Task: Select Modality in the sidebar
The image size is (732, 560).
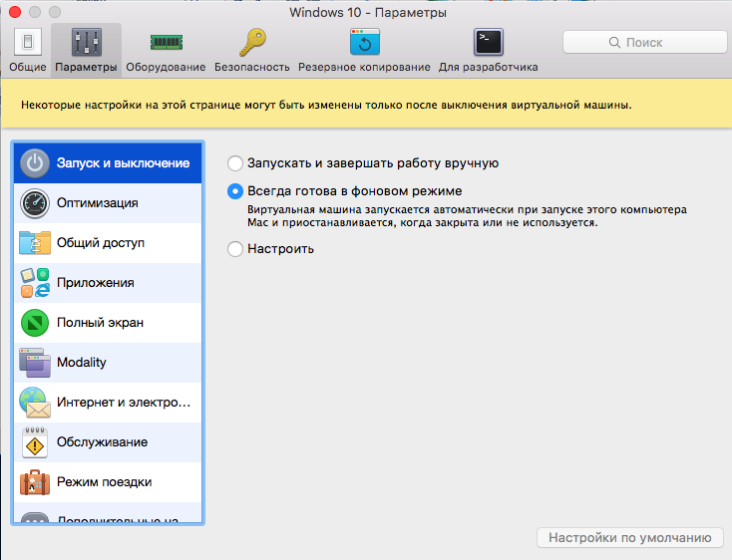Action: click(x=108, y=363)
